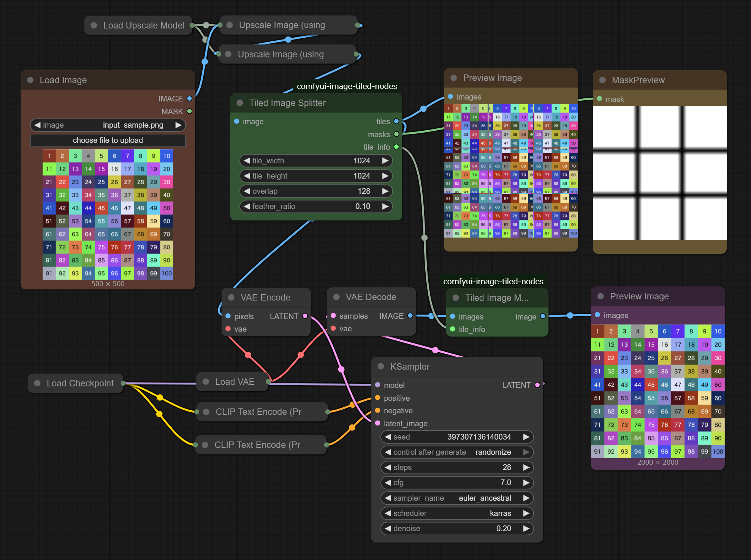The image size is (751, 560).
Task: Click the latent_image input socket on KSampler
Action: (377, 423)
